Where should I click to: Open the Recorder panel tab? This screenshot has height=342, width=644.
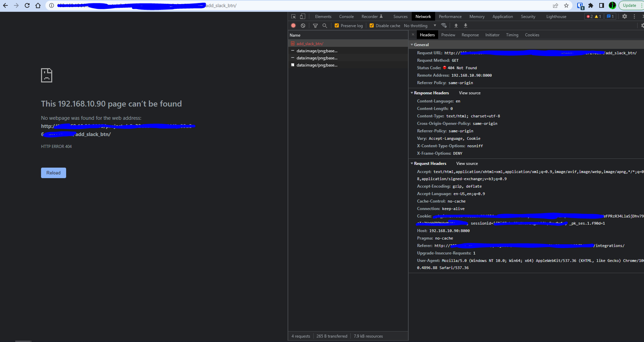372,16
